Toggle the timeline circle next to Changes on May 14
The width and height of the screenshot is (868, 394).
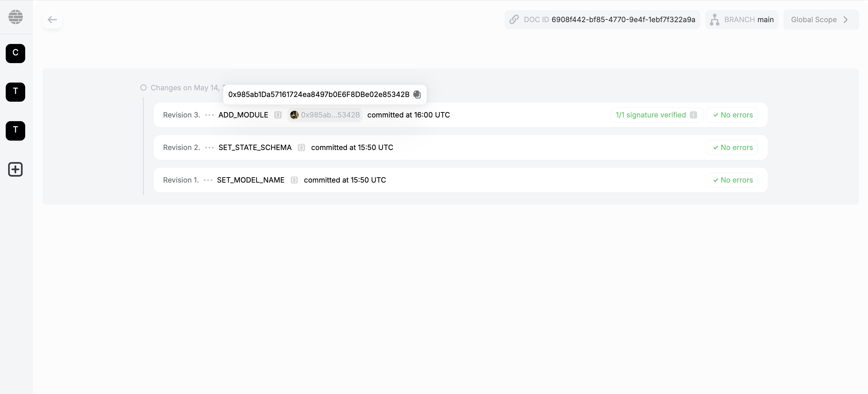(x=143, y=88)
